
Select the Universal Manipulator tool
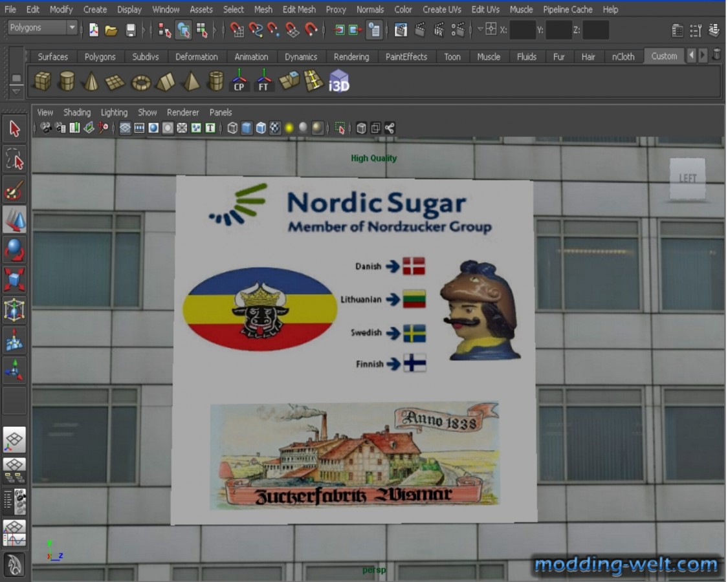tap(15, 310)
